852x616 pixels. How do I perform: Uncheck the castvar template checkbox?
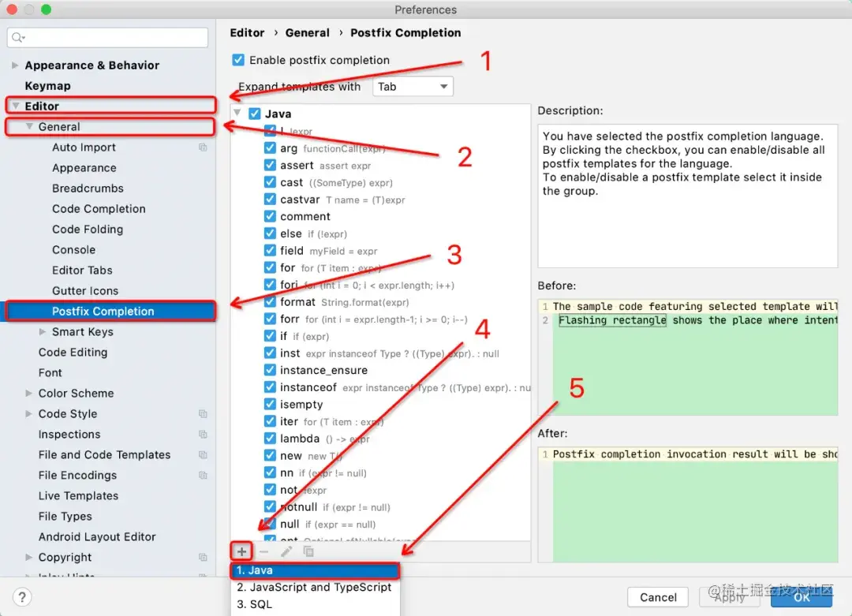(x=270, y=199)
